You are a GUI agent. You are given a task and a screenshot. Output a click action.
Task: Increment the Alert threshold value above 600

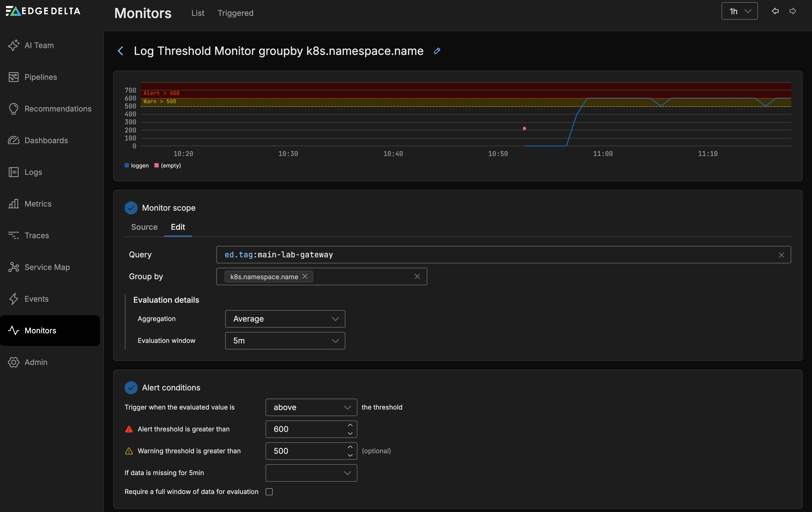(350, 425)
